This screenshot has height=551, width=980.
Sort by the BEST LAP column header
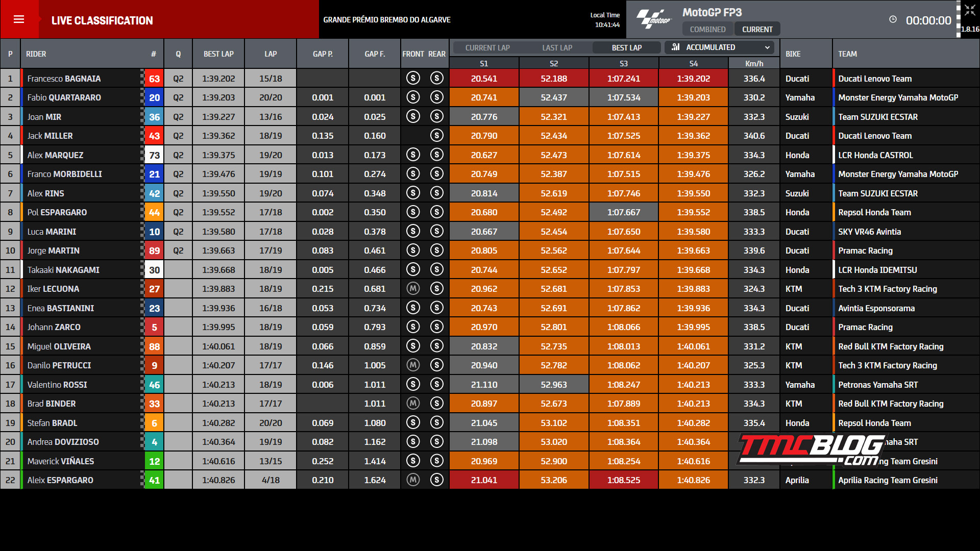[218, 54]
